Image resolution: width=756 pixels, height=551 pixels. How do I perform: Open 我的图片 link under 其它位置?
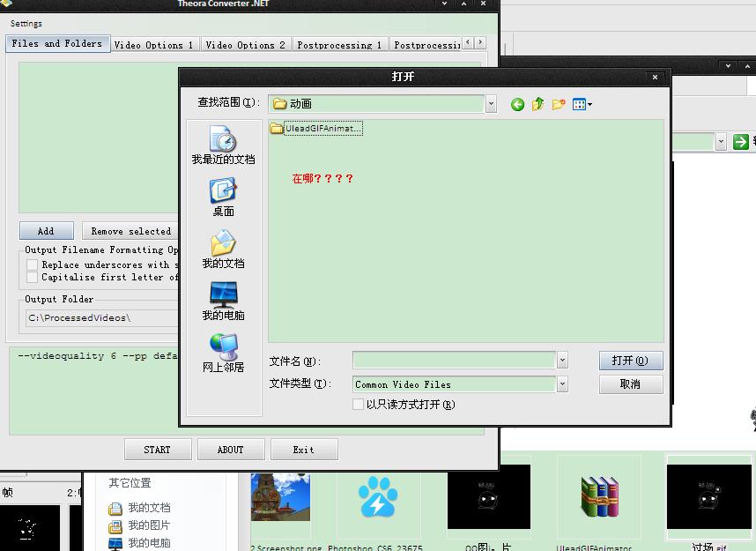tap(139, 525)
